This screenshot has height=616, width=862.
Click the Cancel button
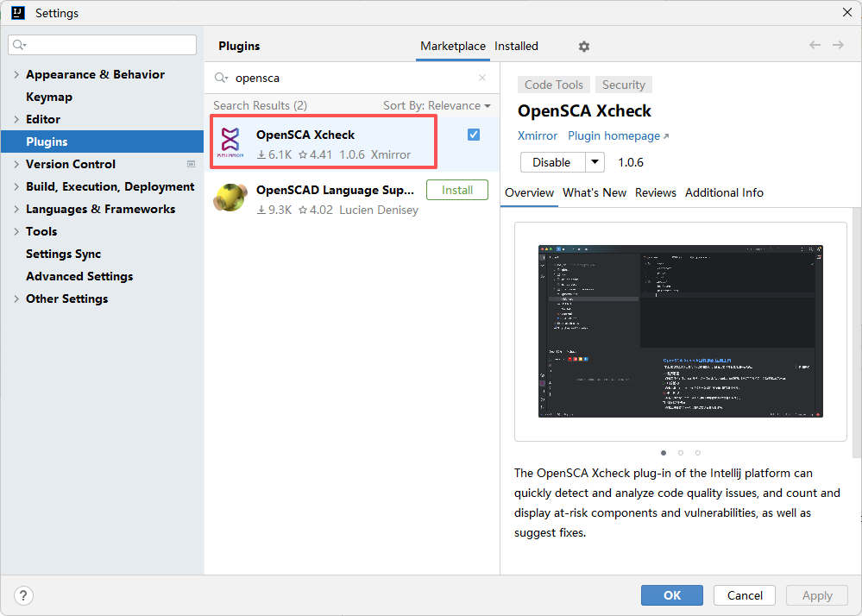pos(745,595)
